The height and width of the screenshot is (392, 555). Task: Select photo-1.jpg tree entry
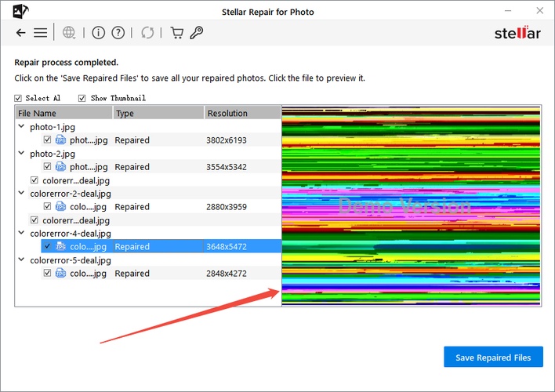(53, 127)
